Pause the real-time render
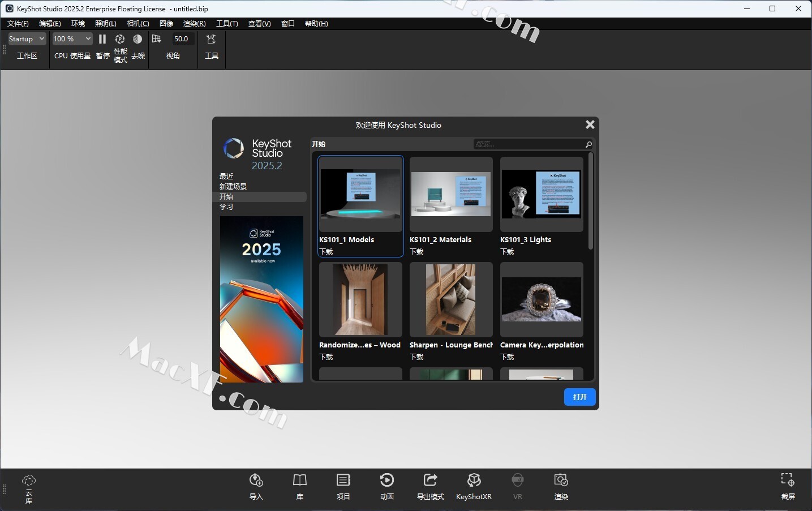This screenshot has height=511, width=812. 102,39
